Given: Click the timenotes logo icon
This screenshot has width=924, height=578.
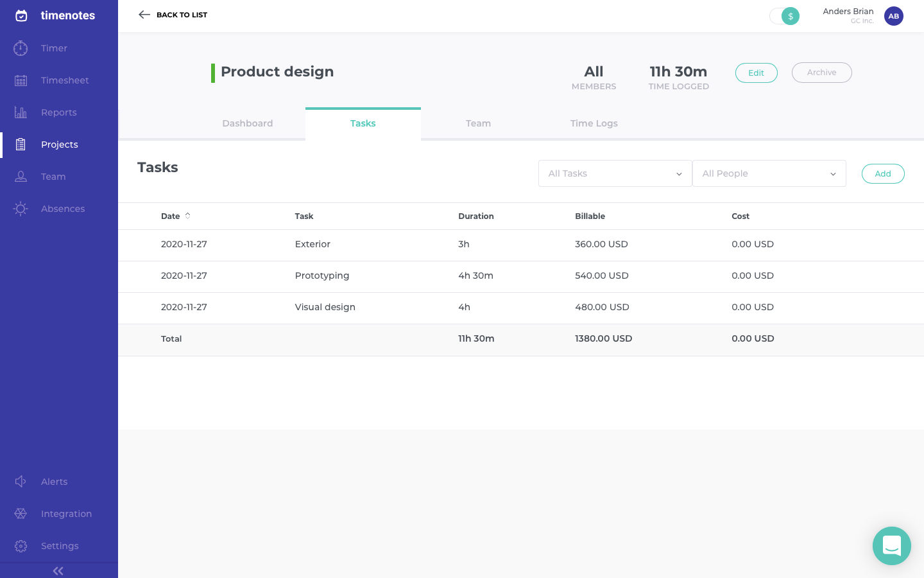Looking at the screenshot, I should tap(21, 15).
